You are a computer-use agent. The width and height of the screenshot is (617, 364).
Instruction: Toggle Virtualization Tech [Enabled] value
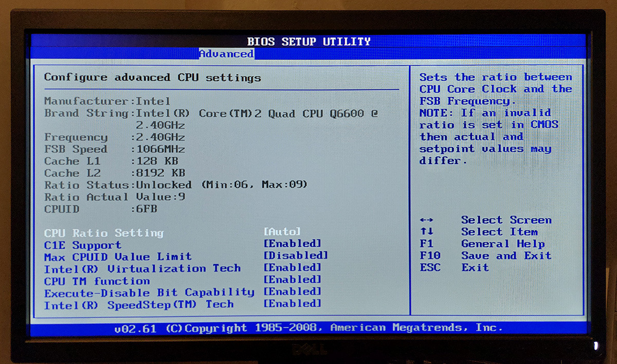pyautogui.click(x=292, y=267)
